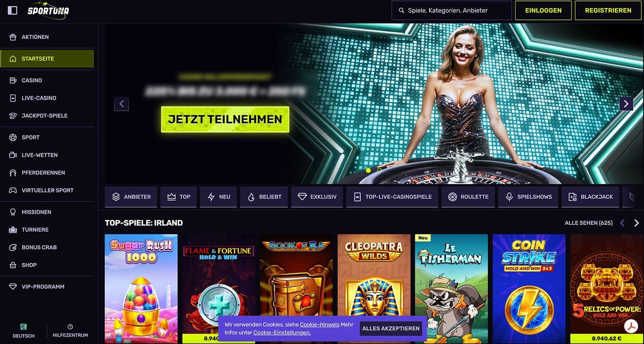Click the Registrieren button

pyautogui.click(x=608, y=10)
